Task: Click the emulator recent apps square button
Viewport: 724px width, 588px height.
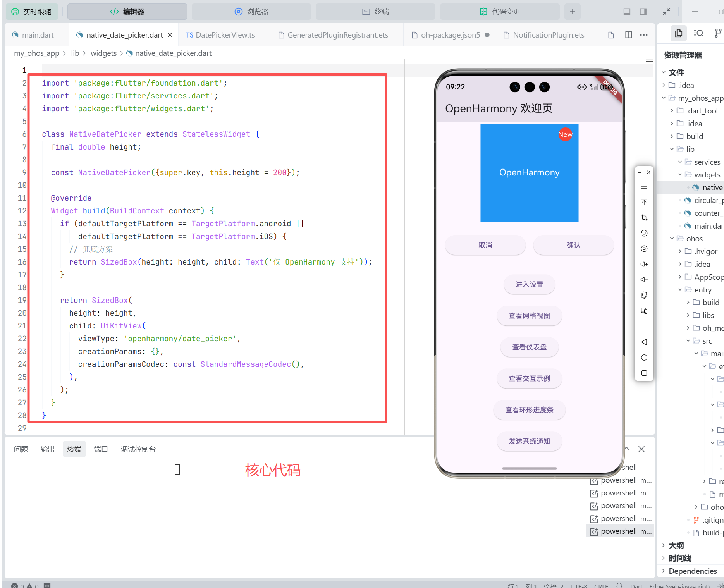Action: 644,373
